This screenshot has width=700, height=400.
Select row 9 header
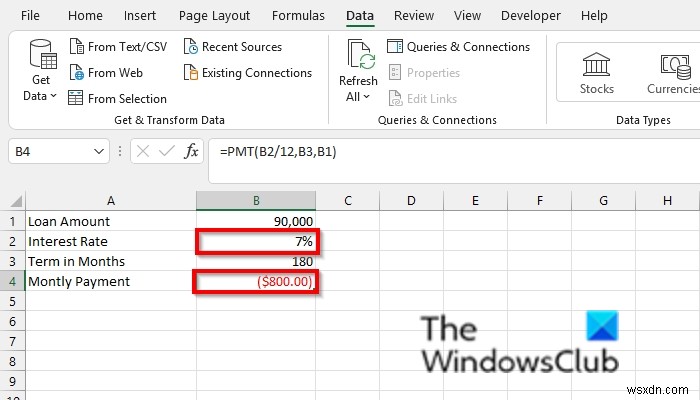12,381
